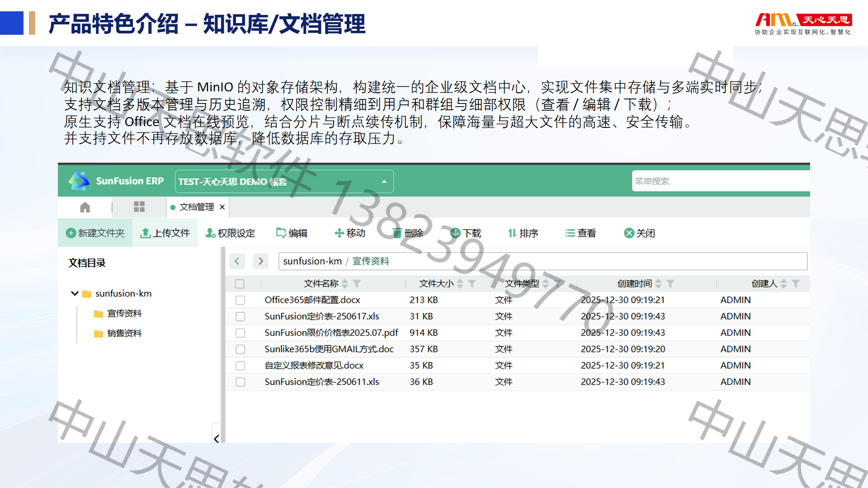Click the 文档目录 panel heading
This screenshot has width=868, height=488.
coord(87,263)
